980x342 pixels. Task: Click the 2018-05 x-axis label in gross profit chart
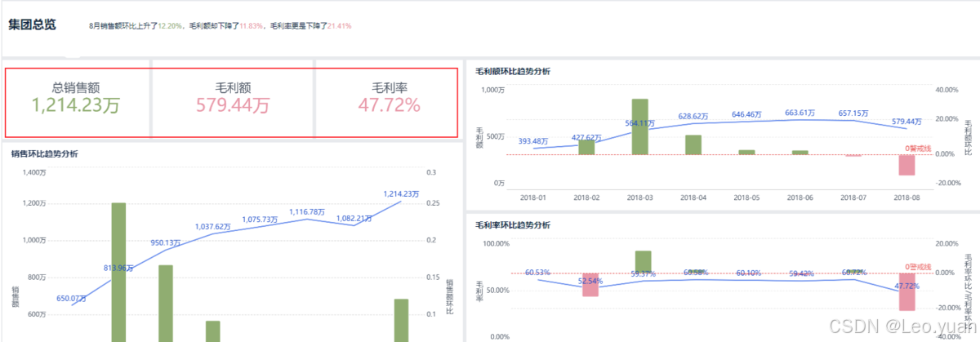pyautogui.click(x=746, y=197)
